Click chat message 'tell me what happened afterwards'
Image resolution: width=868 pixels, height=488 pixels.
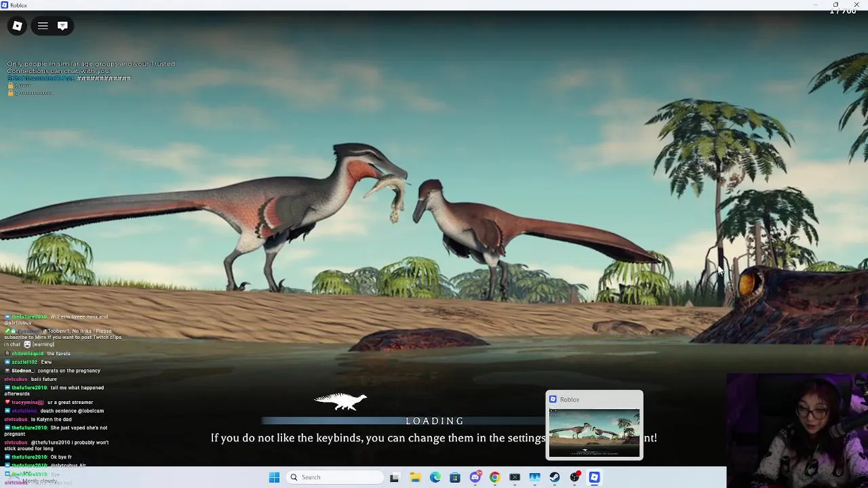coord(54,390)
